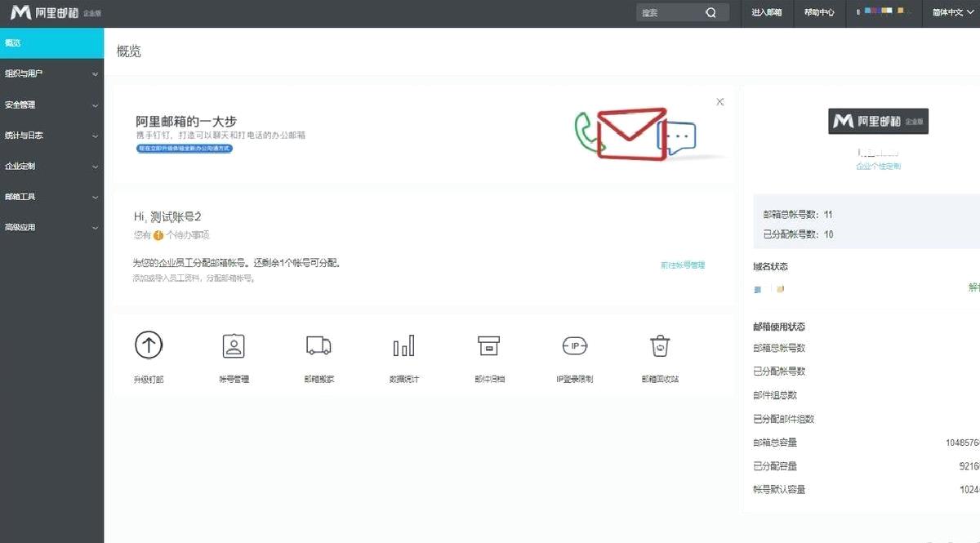
Task: Click the 概览 page title
Action: pos(129,51)
